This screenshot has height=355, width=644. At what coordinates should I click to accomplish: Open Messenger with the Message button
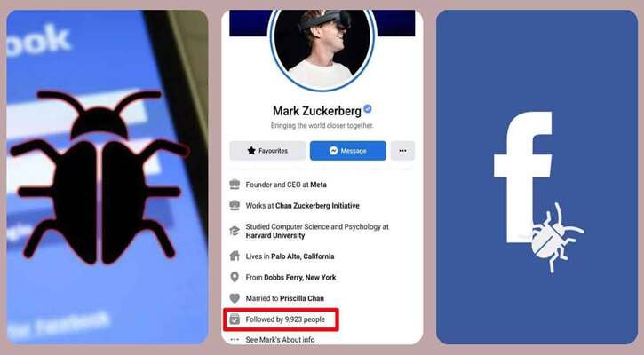(348, 151)
